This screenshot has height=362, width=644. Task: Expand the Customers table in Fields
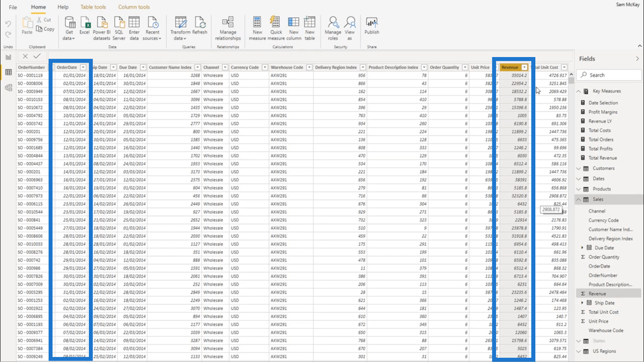(579, 169)
